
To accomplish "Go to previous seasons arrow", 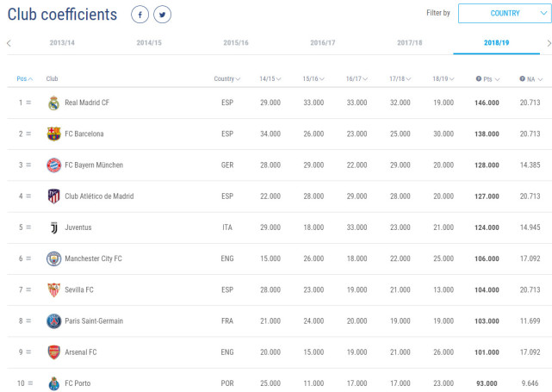I will pyautogui.click(x=9, y=43).
